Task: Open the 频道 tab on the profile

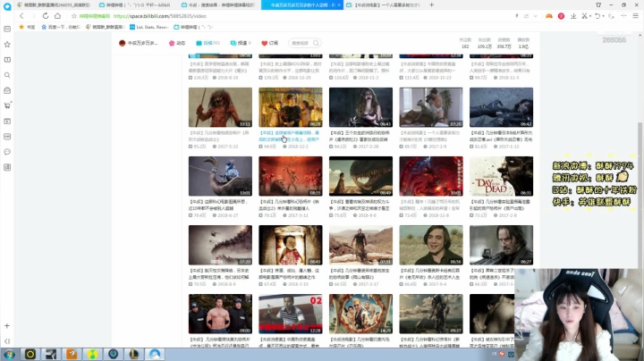Action: click(241, 43)
